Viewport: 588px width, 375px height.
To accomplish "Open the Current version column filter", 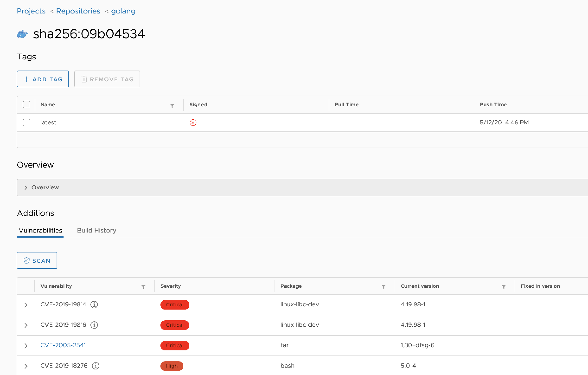I will (504, 287).
